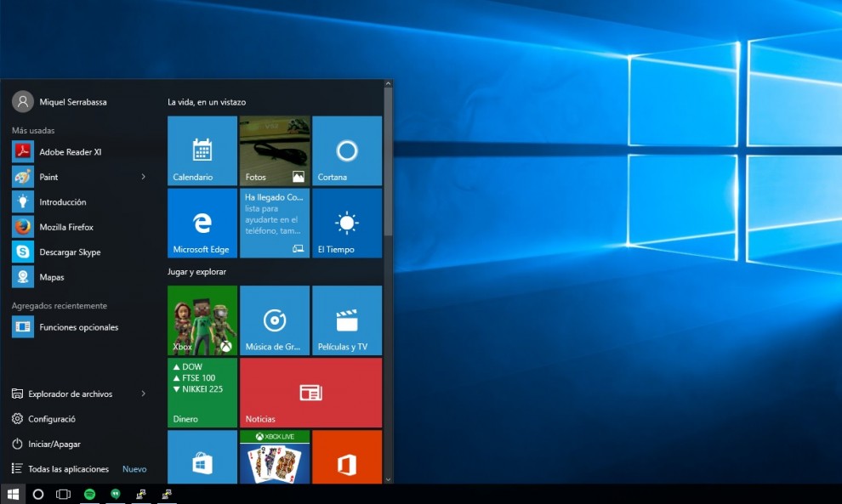Expand the Paint jump list arrow
This screenshot has height=504, width=842.
pos(144,177)
